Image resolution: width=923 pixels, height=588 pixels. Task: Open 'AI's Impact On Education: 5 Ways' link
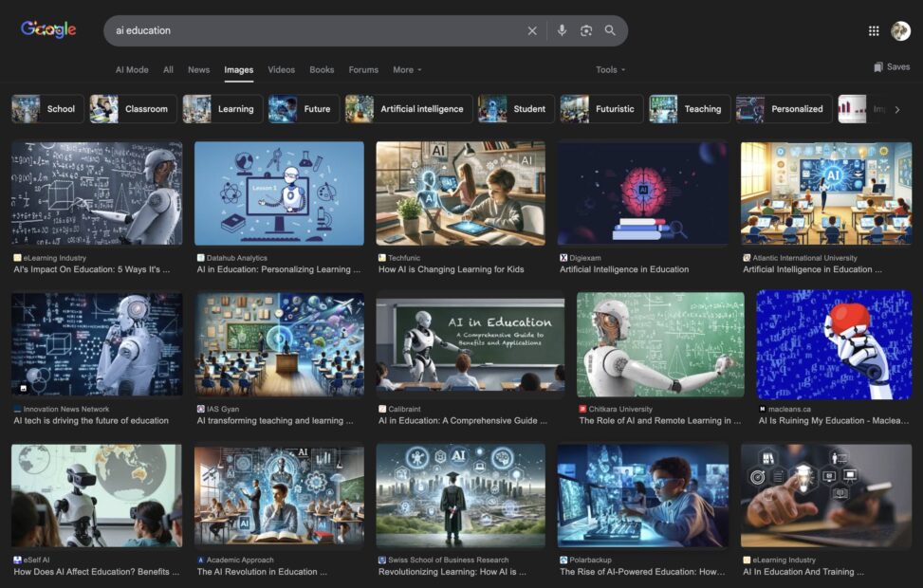pos(92,269)
